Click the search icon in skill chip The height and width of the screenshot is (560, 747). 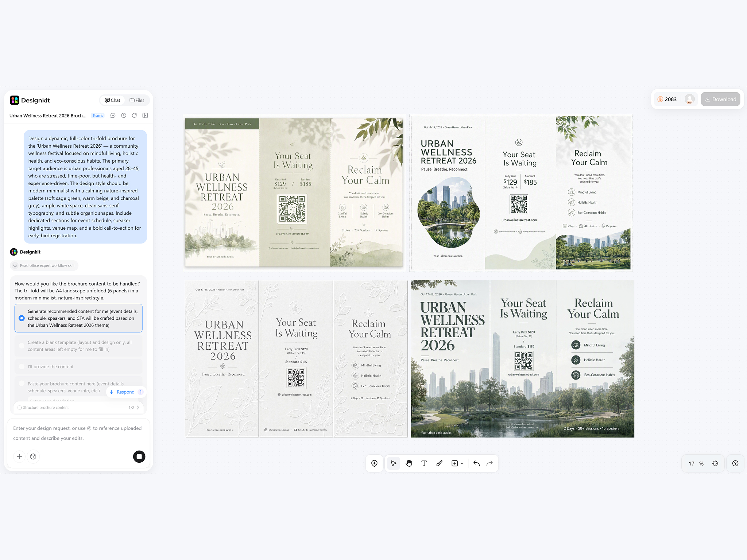(15, 265)
